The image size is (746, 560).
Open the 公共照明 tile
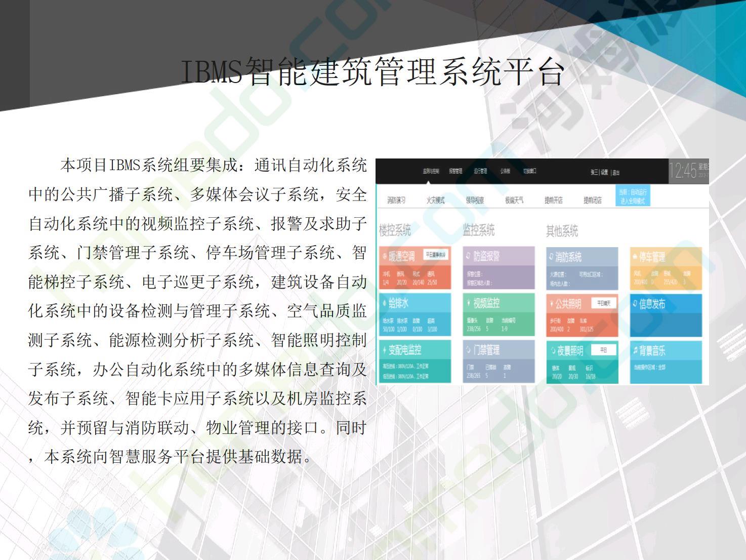coord(582,315)
